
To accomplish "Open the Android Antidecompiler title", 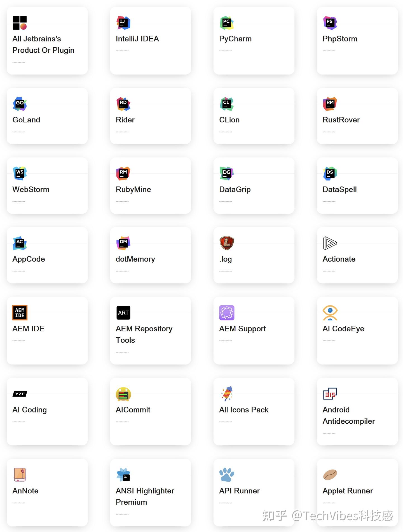I will [x=348, y=416].
